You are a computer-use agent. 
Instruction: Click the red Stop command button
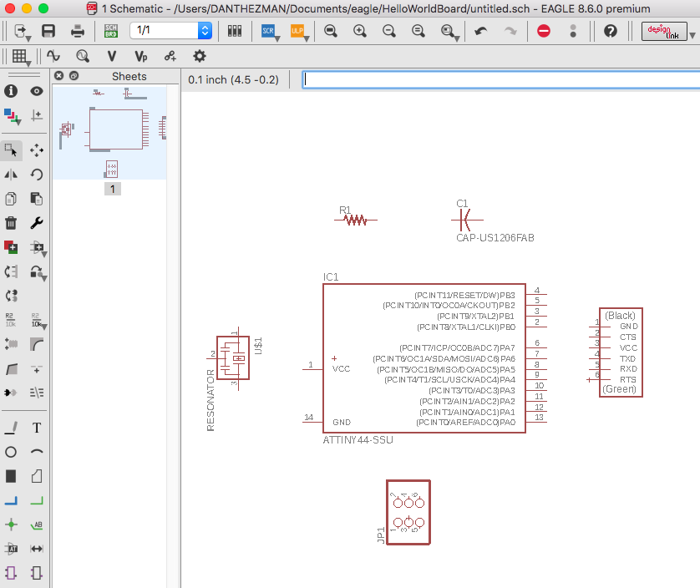(543, 31)
